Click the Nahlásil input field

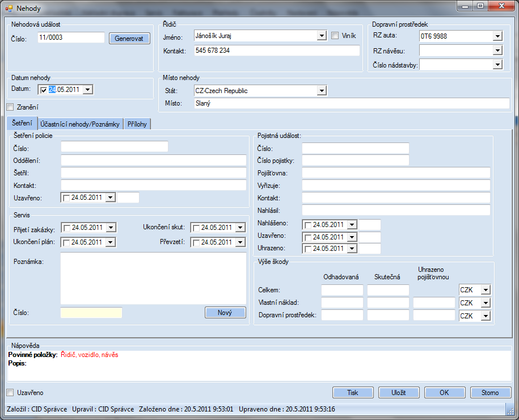click(396, 211)
